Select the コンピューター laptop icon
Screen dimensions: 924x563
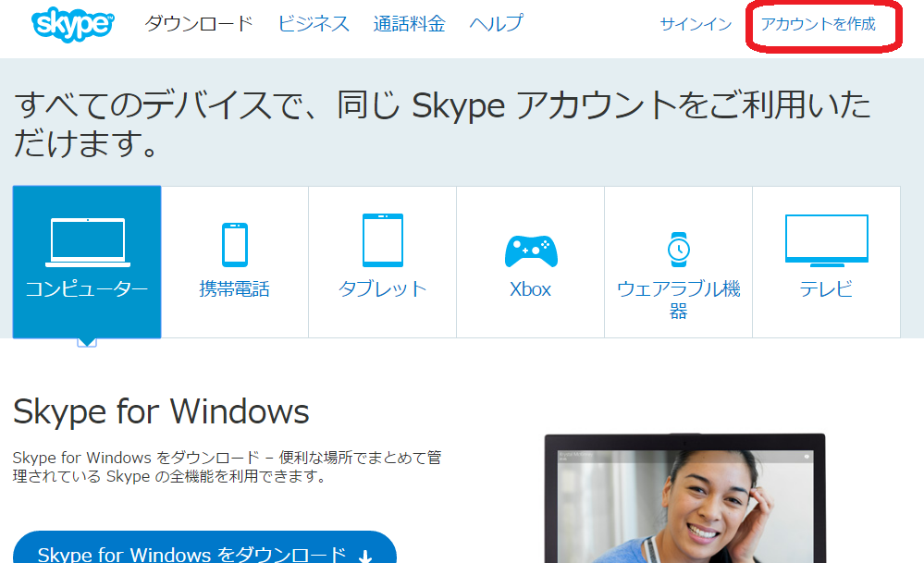tap(88, 242)
